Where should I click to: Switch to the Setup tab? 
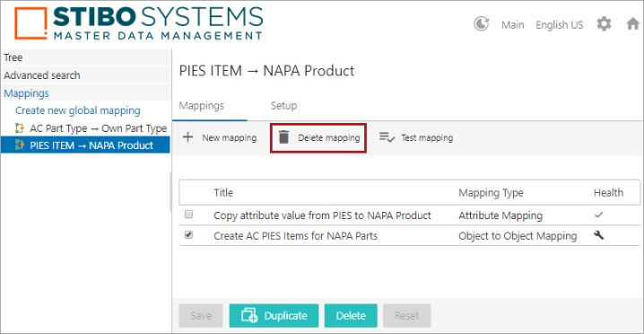coord(283,106)
